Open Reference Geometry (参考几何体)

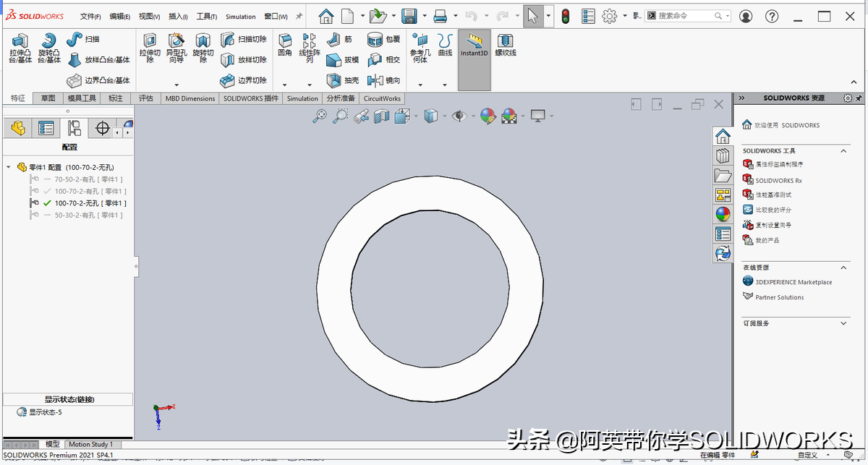pyautogui.click(x=420, y=48)
